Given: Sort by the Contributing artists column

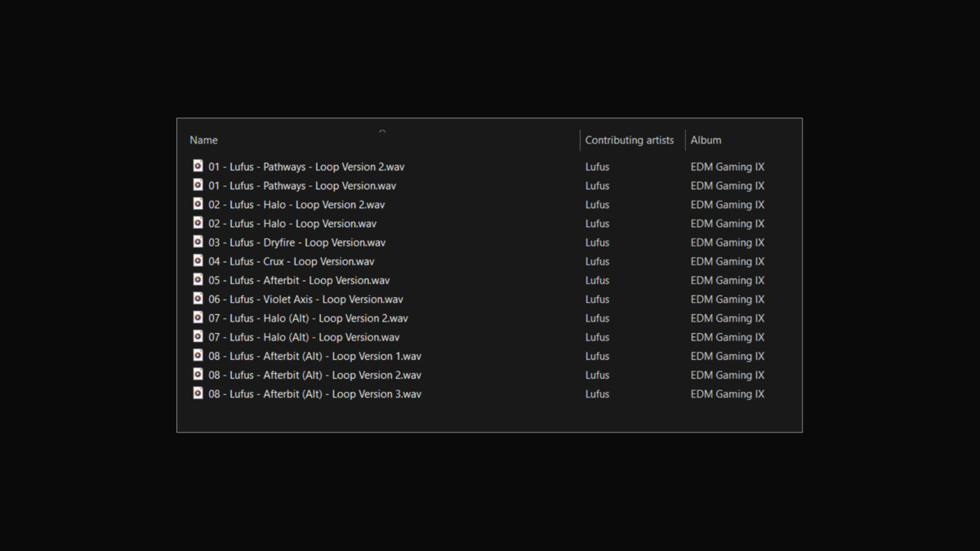Looking at the screenshot, I should click(x=629, y=140).
